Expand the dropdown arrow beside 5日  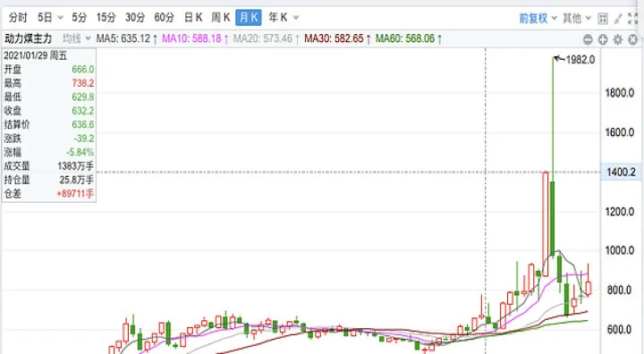(61, 18)
